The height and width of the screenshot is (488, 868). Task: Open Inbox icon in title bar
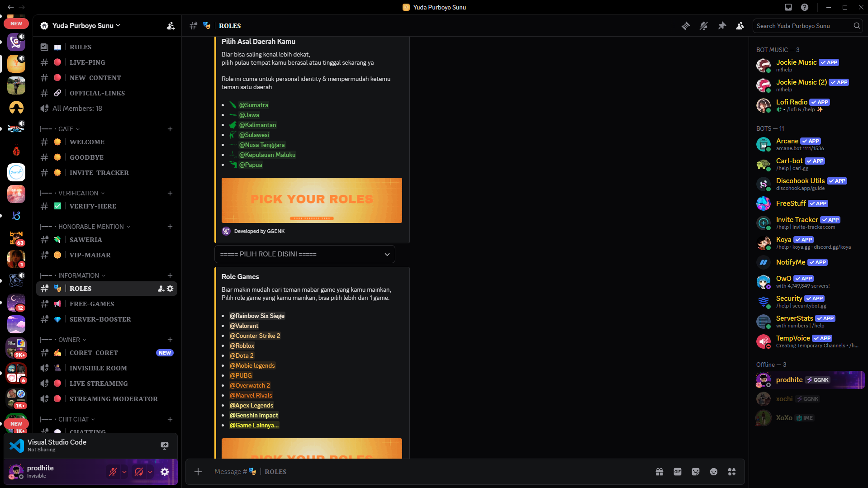[788, 7]
